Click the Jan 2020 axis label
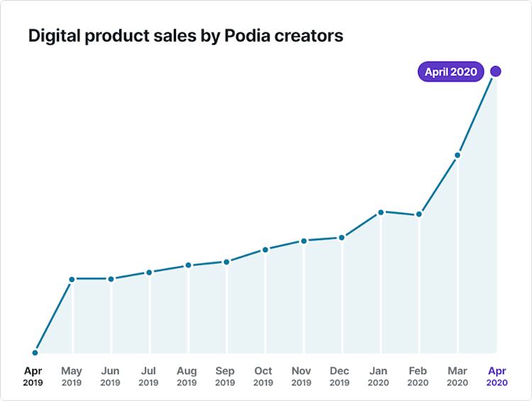The image size is (532, 401). (x=378, y=376)
